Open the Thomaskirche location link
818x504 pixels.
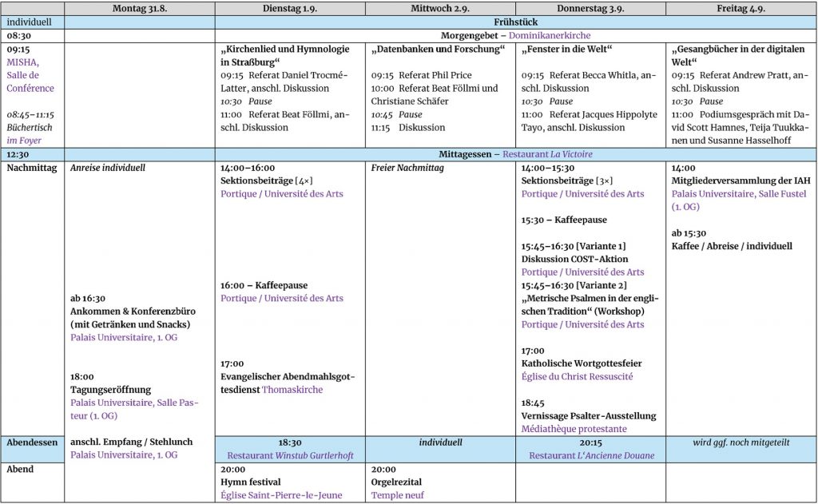click(292, 390)
